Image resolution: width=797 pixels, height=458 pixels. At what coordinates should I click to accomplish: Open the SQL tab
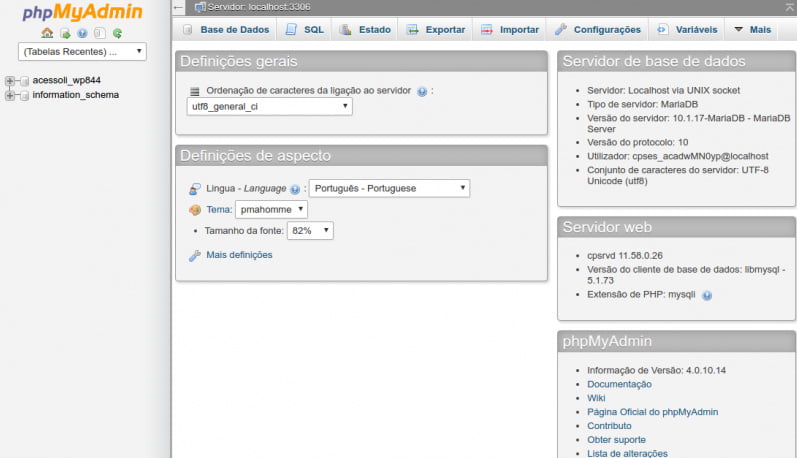tap(305, 30)
